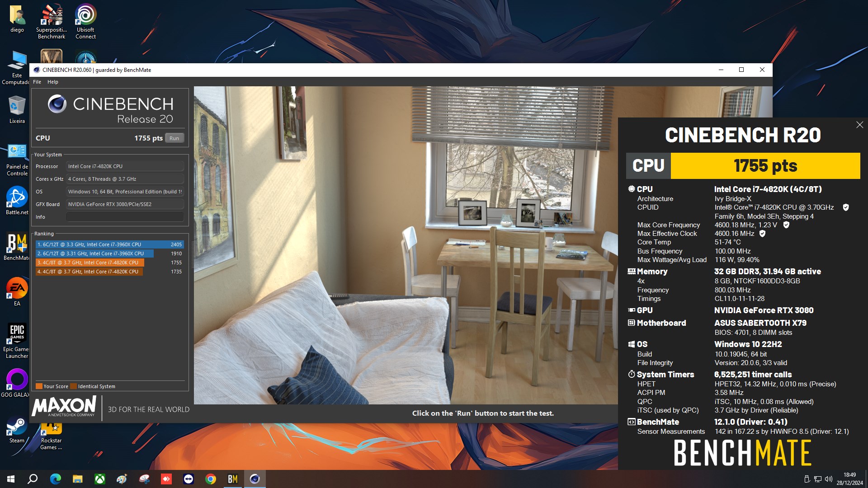This screenshot has width=868, height=488.
Task: Click the System Timers clock icon
Action: (x=632, y=374)
